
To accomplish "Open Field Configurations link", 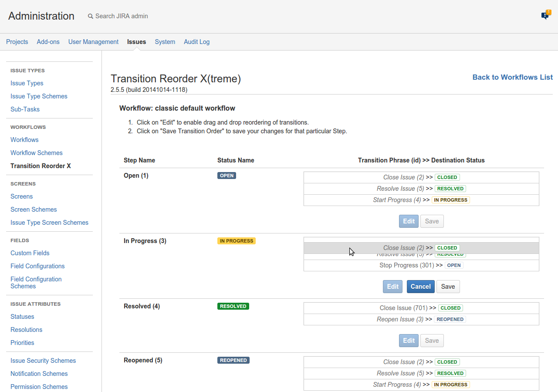I will (37, 266).
